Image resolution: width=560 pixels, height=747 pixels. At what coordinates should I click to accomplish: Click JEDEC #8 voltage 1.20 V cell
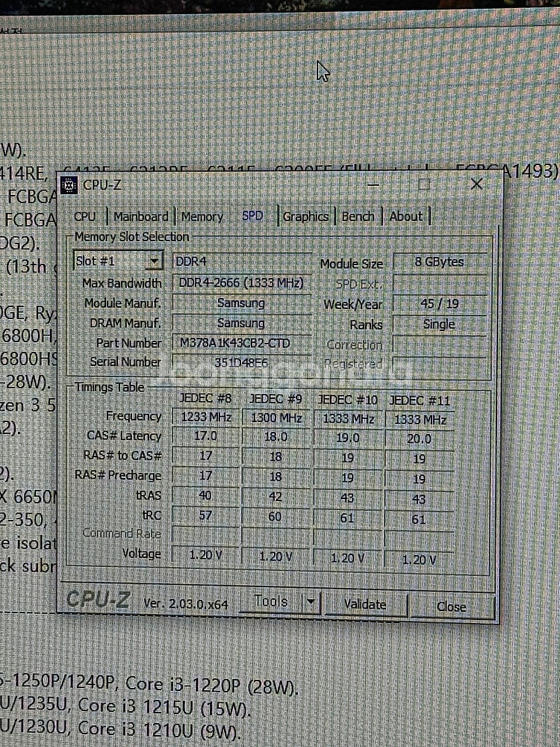(206, 555)
